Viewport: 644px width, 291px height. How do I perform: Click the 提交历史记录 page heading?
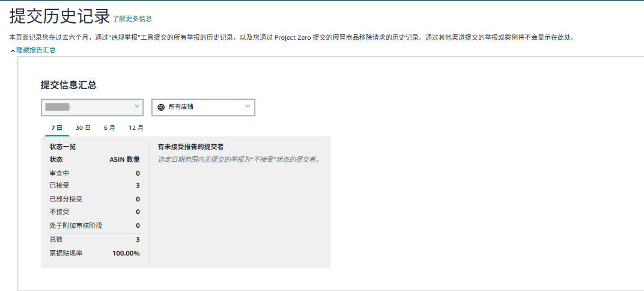[59, 16]
